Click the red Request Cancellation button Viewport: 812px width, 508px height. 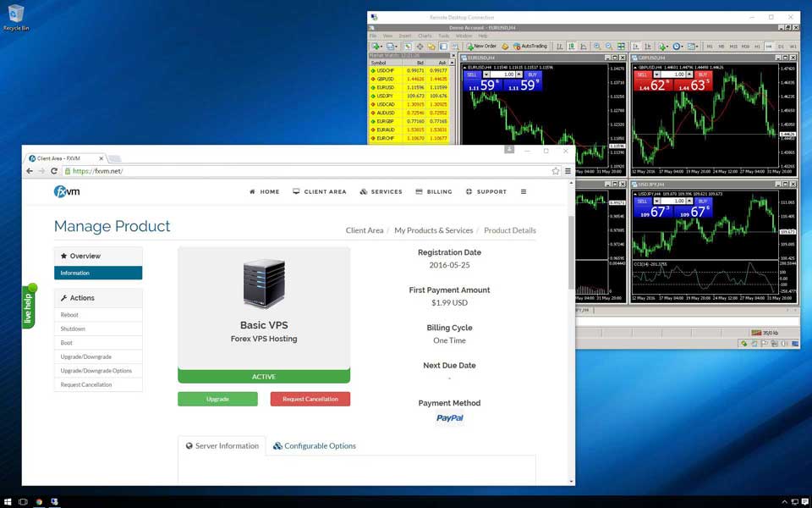coord(310,399)
